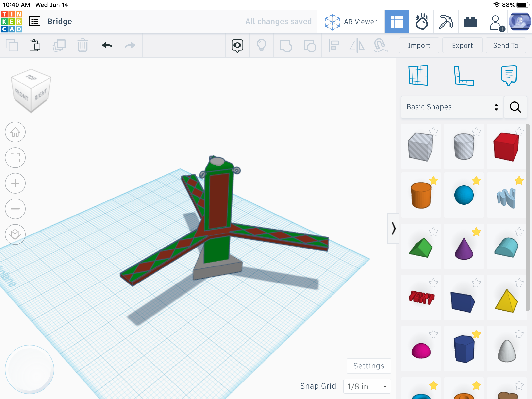Open the Bricks view

470,22
